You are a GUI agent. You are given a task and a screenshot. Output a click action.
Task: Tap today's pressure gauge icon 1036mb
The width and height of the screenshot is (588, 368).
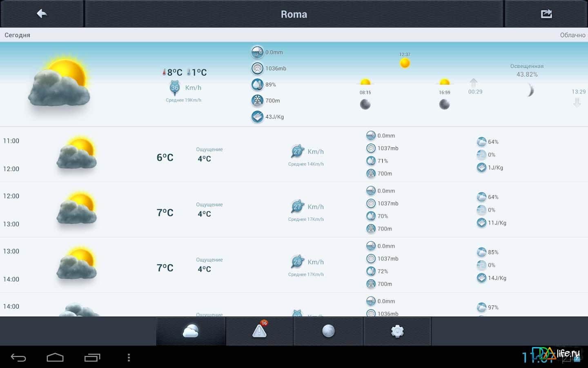[x=257, y=68]
